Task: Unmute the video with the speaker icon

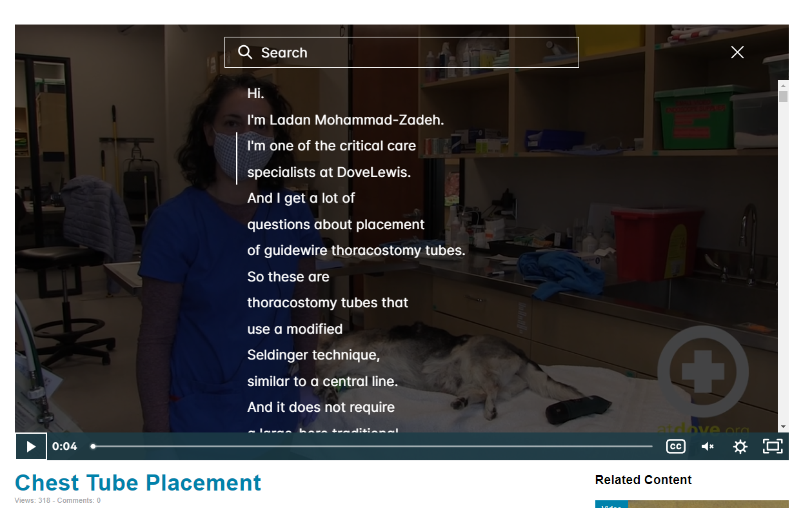Action: [708, 446]
